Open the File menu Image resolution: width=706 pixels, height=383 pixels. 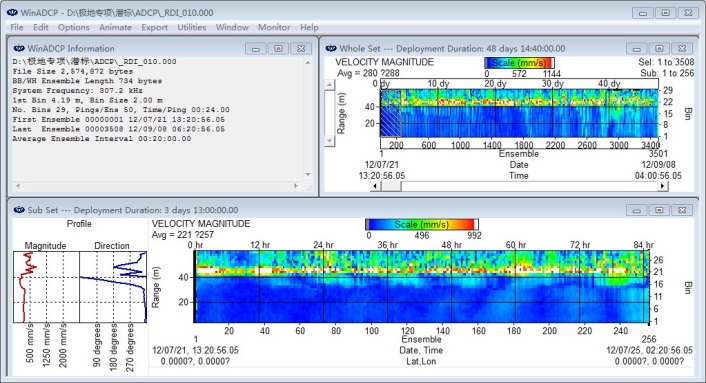pyautogui.click(x=17, y=27)
